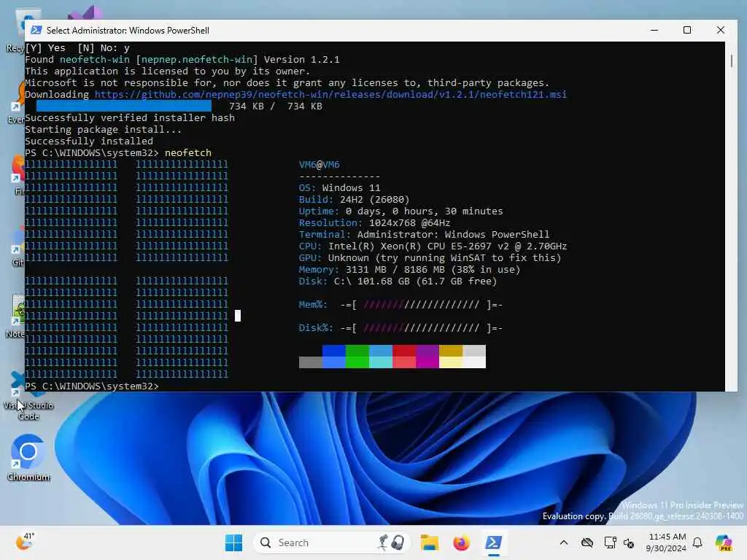Open File Explorer from the taskbar
This screenshot has width=747, height=560.
pos(429,542)
